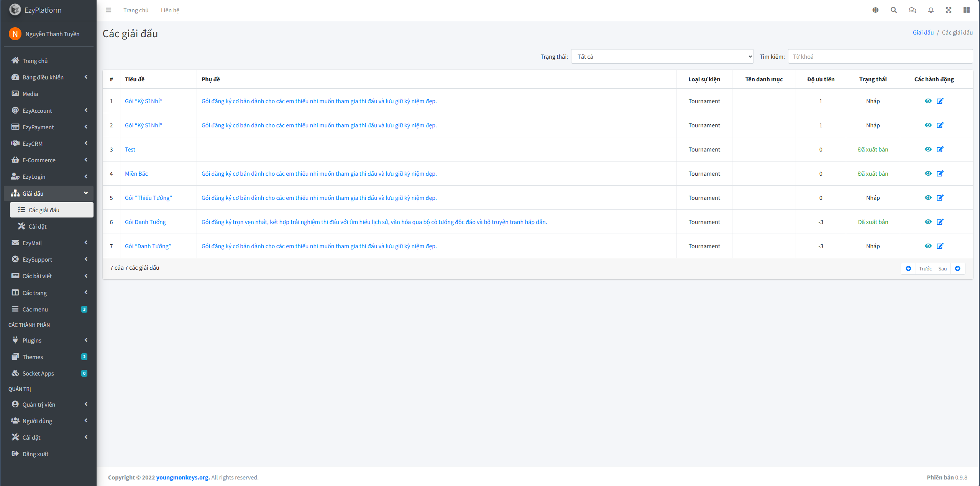The image size is (980, 486).
Task: Click the grid apps icon in navbar
Action: 966,10
